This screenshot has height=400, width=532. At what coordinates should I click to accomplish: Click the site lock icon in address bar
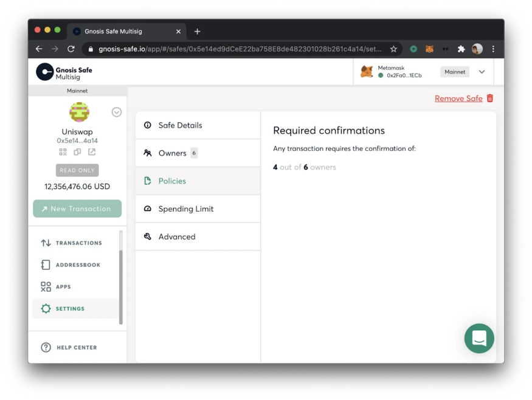coord(91,49)
